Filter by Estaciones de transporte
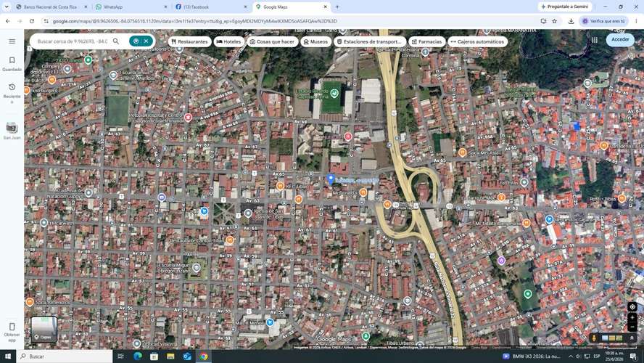644x363 pixels. pyautogui.click(x=369, y=41)
